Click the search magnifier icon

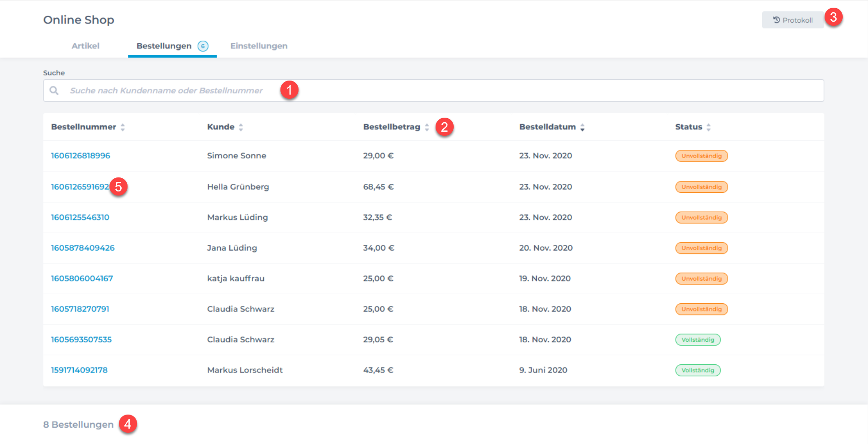point(54,91)
